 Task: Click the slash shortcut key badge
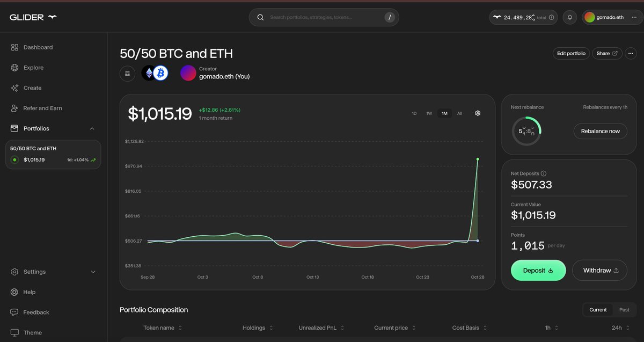point(390,17)
